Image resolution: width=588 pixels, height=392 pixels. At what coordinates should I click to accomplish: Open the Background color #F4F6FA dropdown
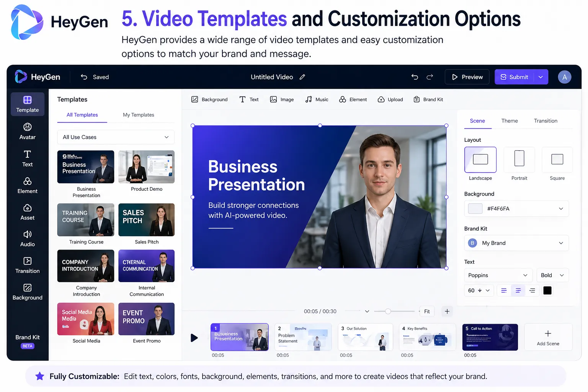tap(516, 209)
